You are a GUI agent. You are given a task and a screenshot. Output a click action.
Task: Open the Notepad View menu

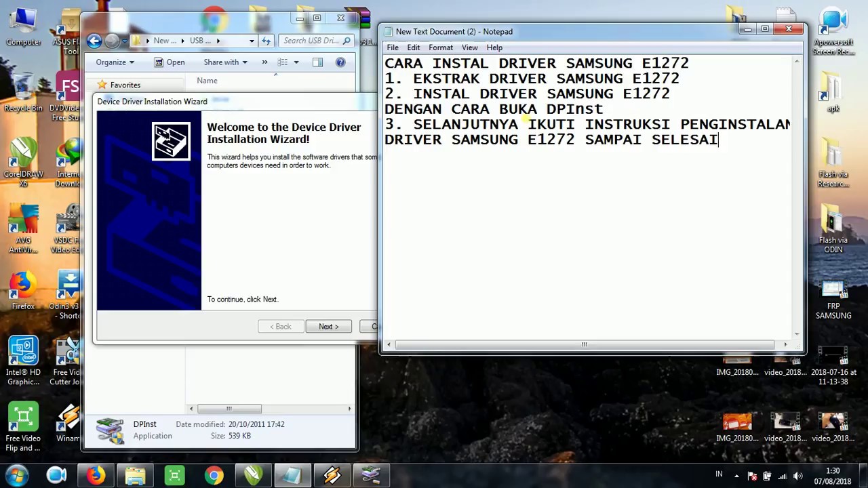(469, 47)
